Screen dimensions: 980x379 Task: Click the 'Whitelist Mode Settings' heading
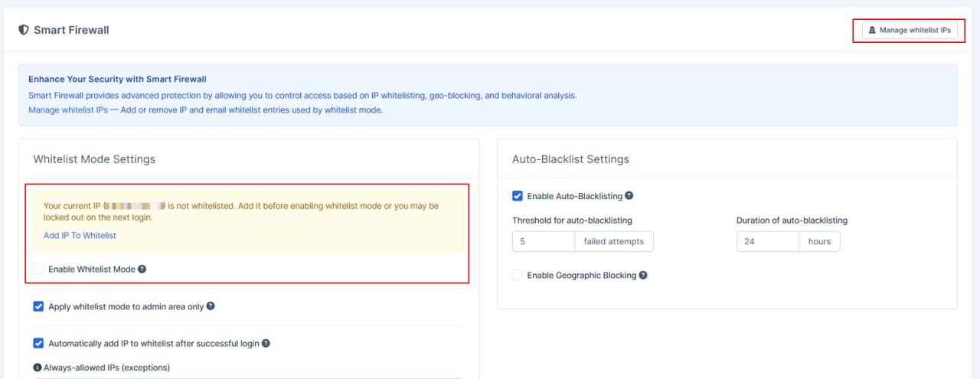tap(94, 159)
